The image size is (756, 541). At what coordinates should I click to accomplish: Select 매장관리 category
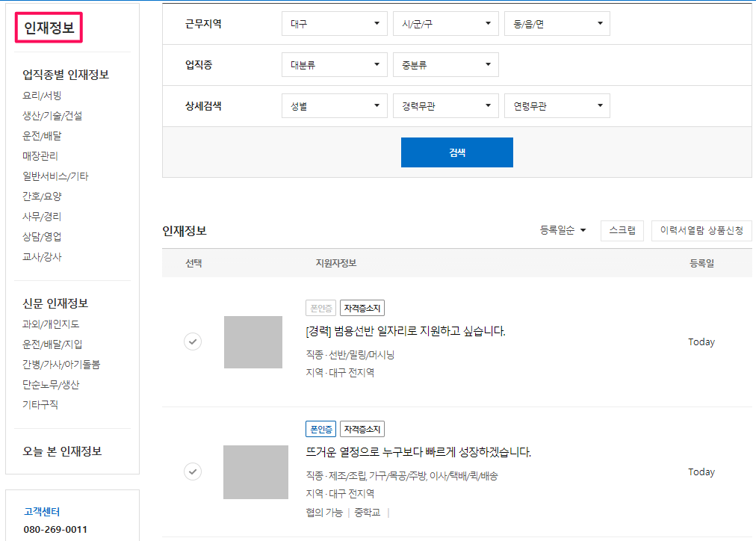pyautogui.click(x=40, y=156)
